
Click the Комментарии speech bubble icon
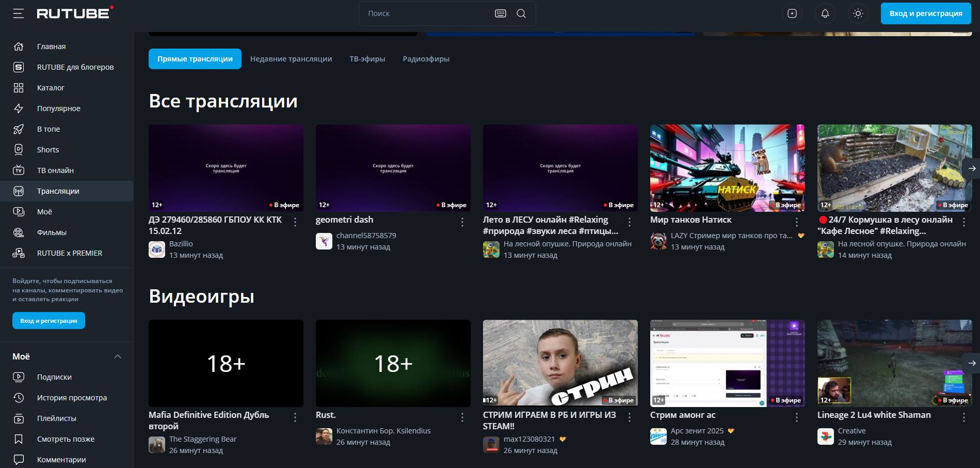[x=19, y=460]
